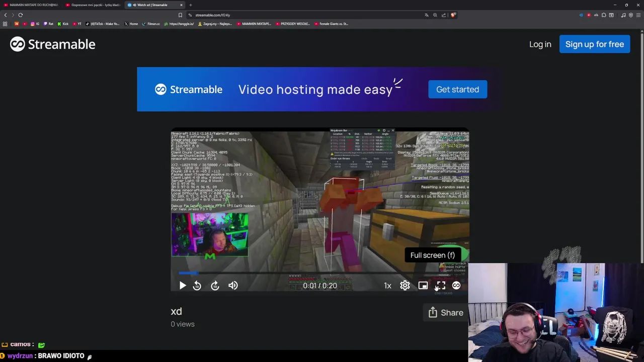Viewport: 644px width, 362px height.
Task: Toggle the browser sidebar panel
Action: [x=611, y=15]
